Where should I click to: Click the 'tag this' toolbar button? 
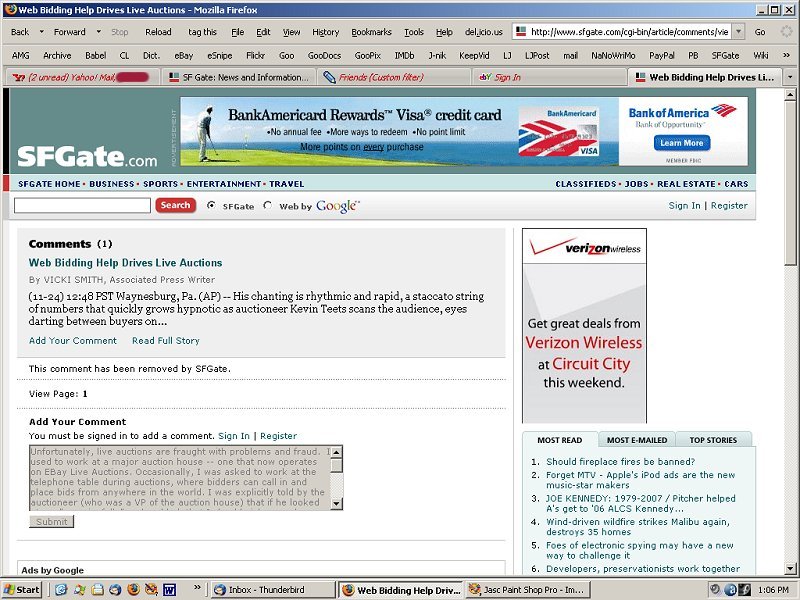pyautogui.click(x=203, y=32)
